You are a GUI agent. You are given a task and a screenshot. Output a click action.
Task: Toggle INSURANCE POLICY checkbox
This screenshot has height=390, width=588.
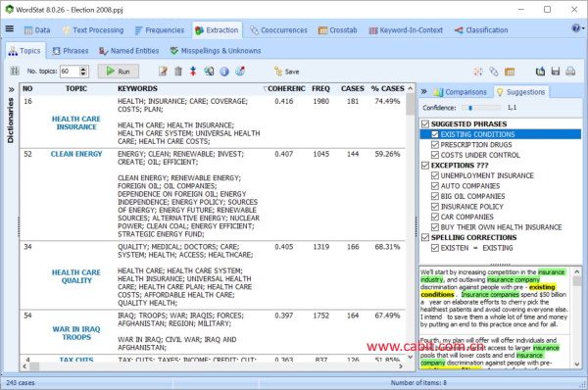tap(435, 206)
